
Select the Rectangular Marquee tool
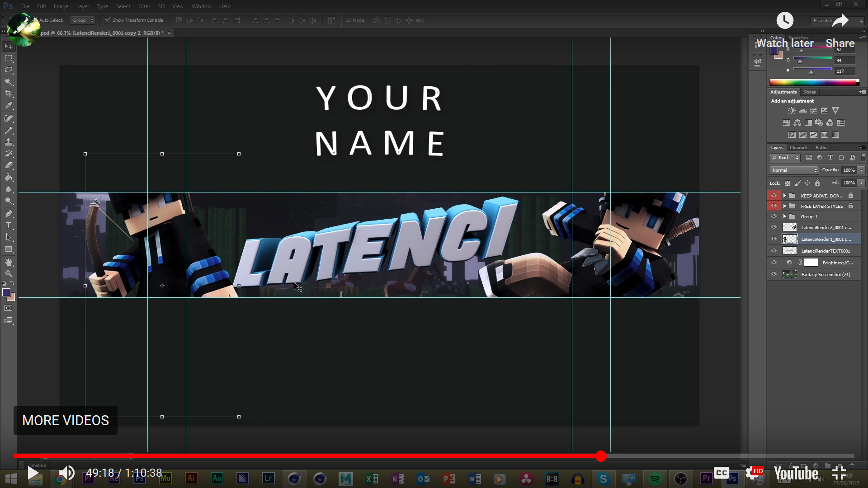9,58
